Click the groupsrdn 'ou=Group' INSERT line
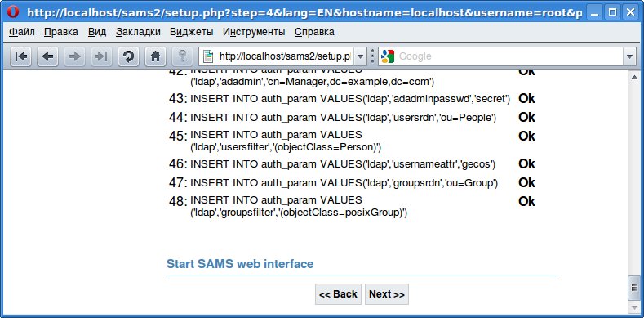The height and width of the screenshot is (318, 644). 344,183
